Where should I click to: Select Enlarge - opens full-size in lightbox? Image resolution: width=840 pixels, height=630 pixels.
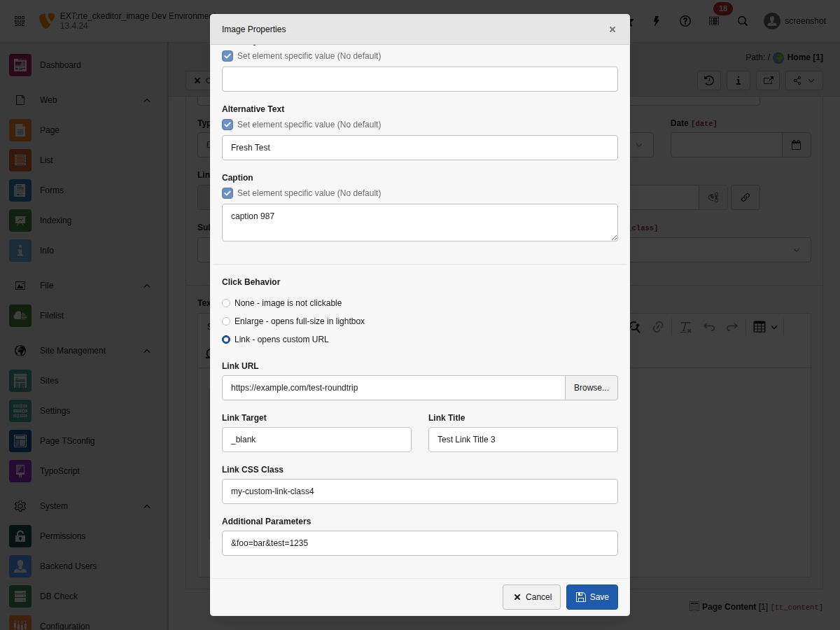[x=226, y=321]
